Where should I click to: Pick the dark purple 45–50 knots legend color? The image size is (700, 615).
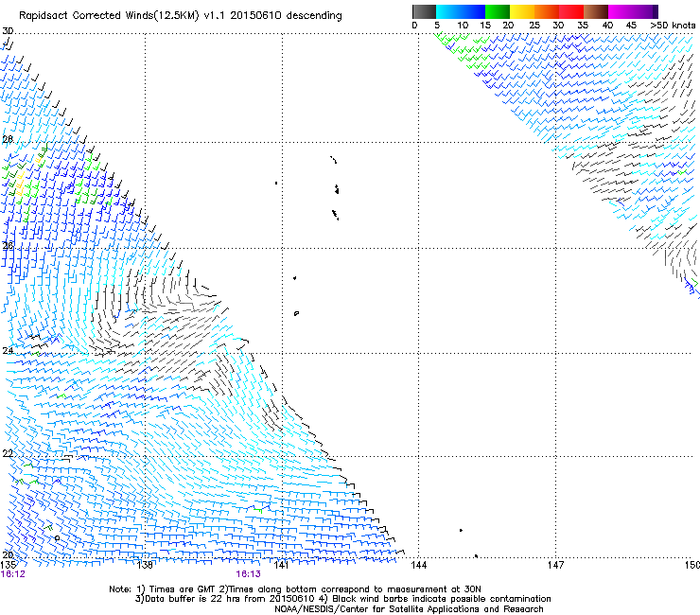click(x=645, y=11)
